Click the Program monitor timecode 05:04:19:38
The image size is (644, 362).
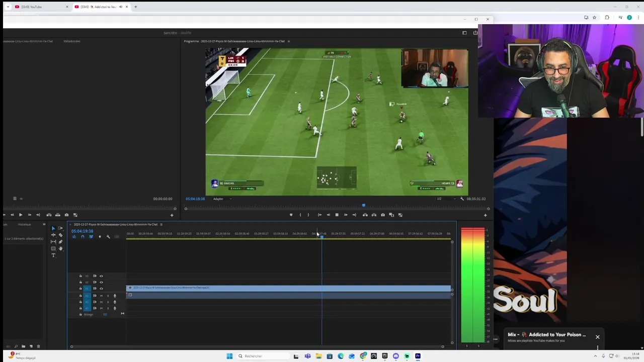tap(195, 199)
